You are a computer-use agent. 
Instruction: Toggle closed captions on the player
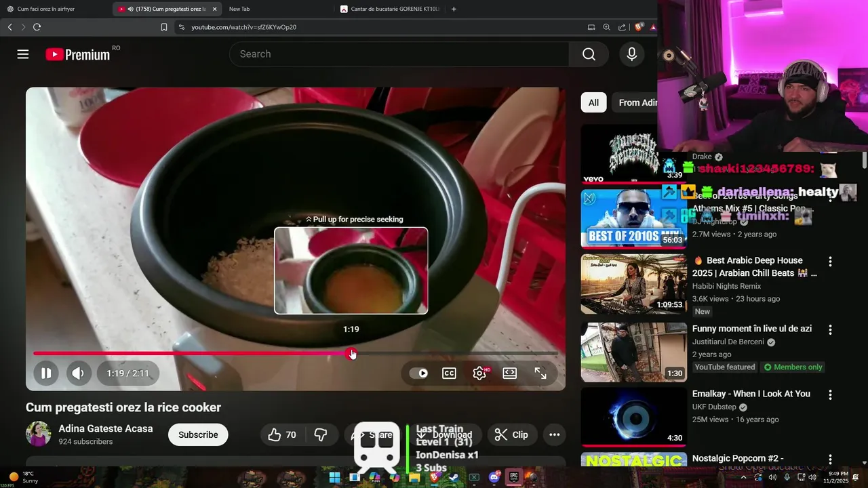tap(449, 373)
